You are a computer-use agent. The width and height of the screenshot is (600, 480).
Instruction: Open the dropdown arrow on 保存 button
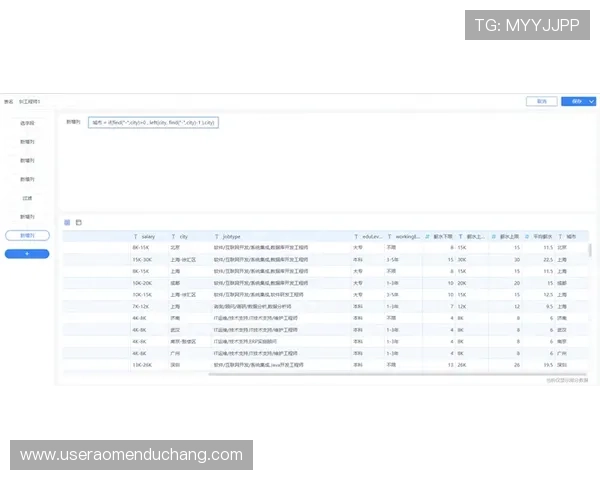tap(592, 101)
